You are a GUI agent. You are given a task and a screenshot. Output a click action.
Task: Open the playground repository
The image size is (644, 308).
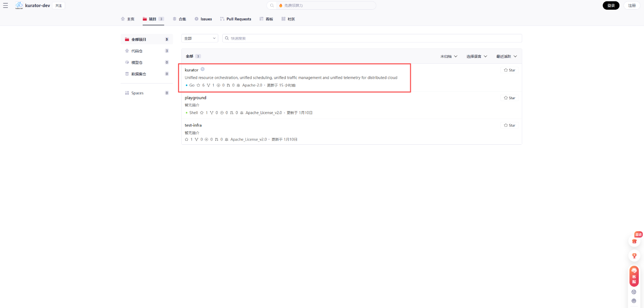pyautogui.click(x=196, y=98)
